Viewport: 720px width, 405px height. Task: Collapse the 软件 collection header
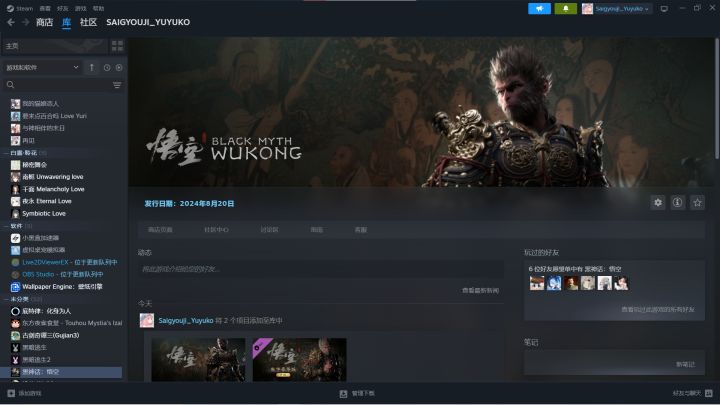[17, 226]
